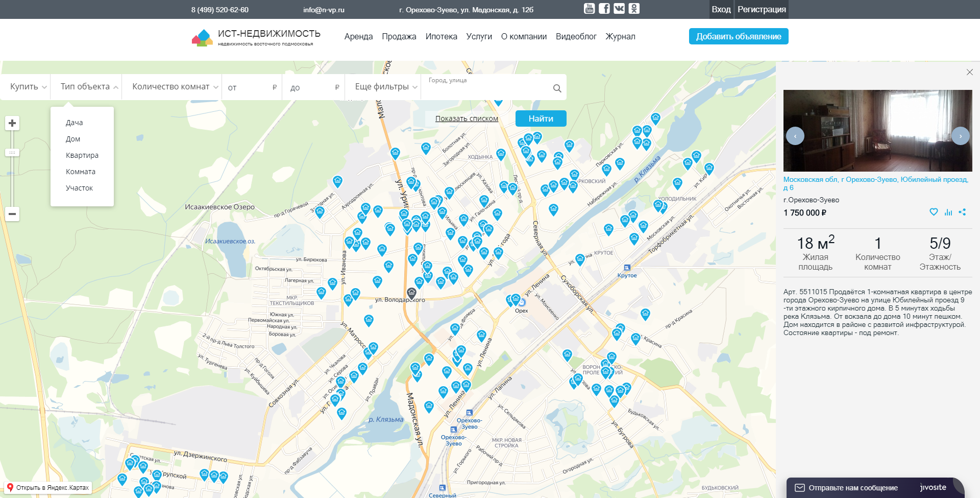
Task: Open Отправьте нам сообщение chat widget
Action: 875,488
